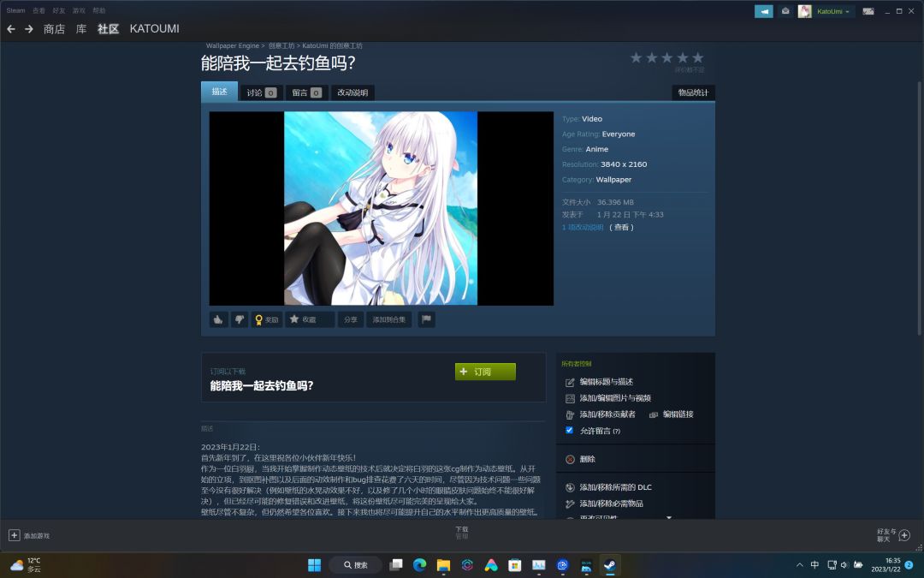924x578 pixels.
Task: Open the inbox envelope icon
Action: pos(785,11)
